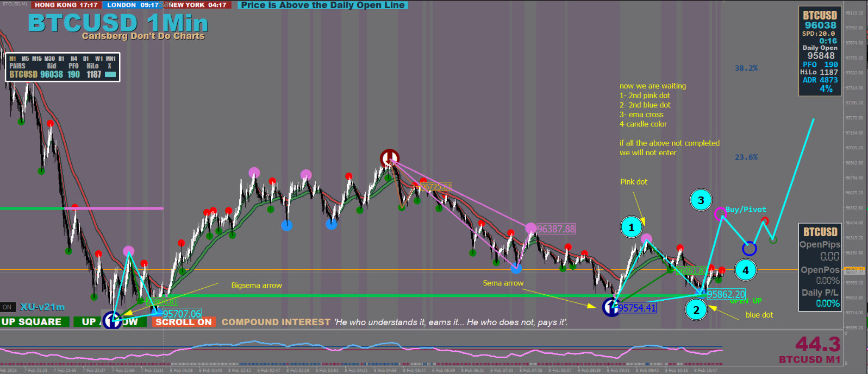Pick the W1 timeframe label
The height and width of the screenshot is (374, 868).
99,59
